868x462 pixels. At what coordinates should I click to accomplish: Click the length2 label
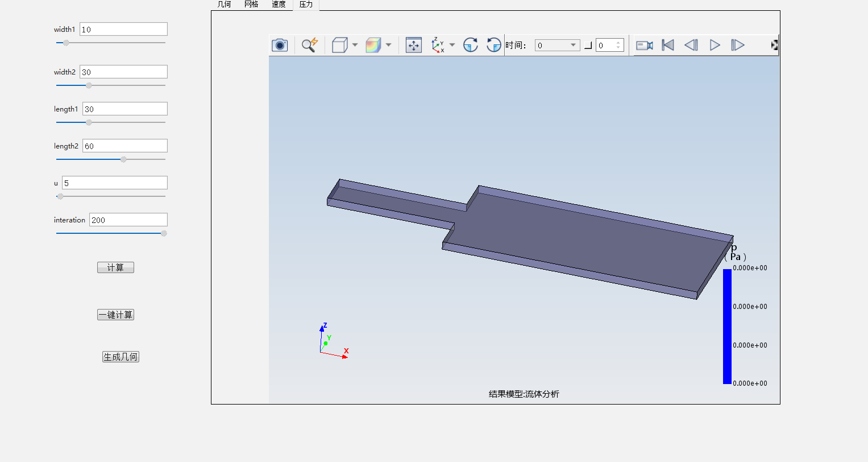point(66,146)
